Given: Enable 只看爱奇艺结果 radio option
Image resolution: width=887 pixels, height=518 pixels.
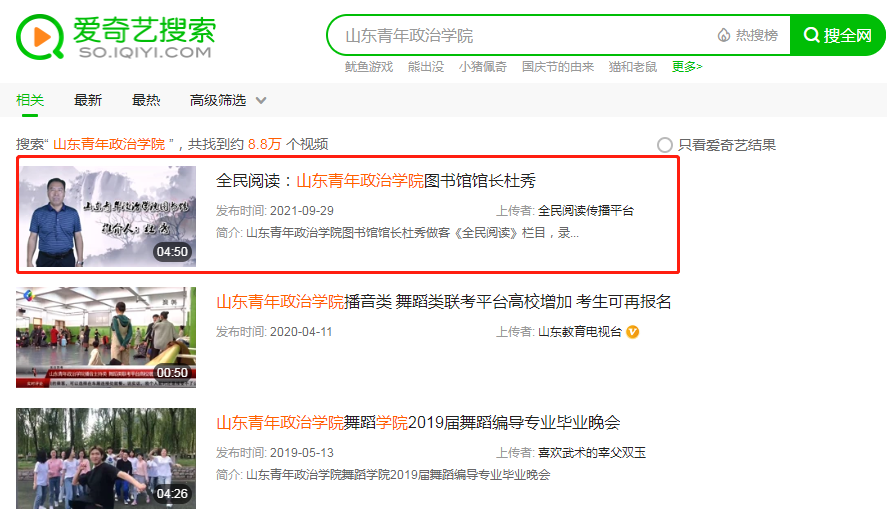Looking at the screenshot, I should coord(665,145).
